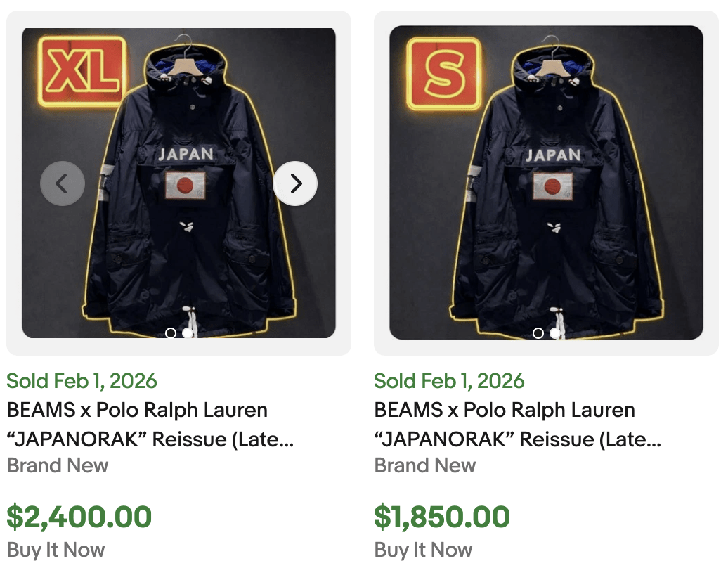The width and height of the screenshot is (728, 568).
Task: Click the $1,850.00 price
Action: coord(443,516)
